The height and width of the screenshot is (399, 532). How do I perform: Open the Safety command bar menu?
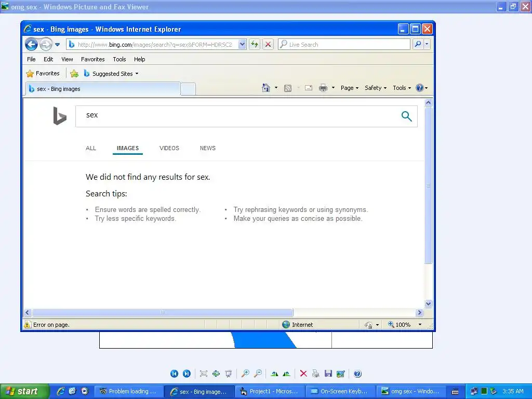(x=376, y=88)
